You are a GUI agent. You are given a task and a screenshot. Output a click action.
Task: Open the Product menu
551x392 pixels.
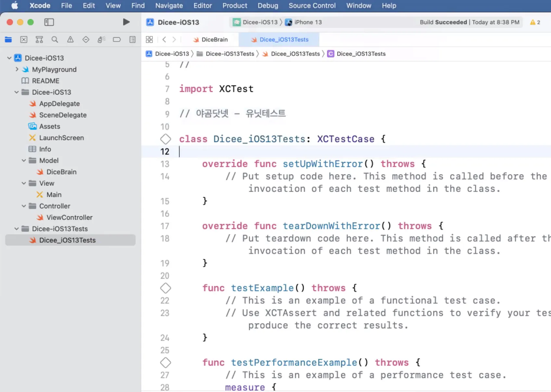pyautogui.click(x=235, y=6)
